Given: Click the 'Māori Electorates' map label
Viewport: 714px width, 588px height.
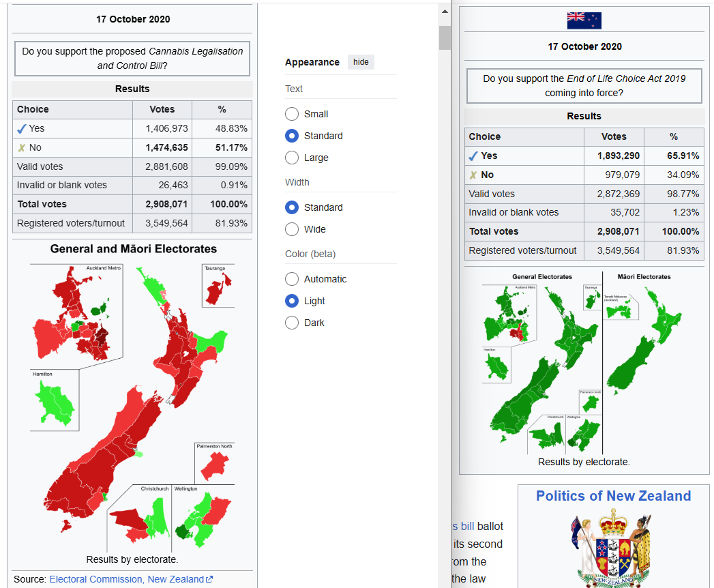Looking at the screenshot, I should click(644, 276).
